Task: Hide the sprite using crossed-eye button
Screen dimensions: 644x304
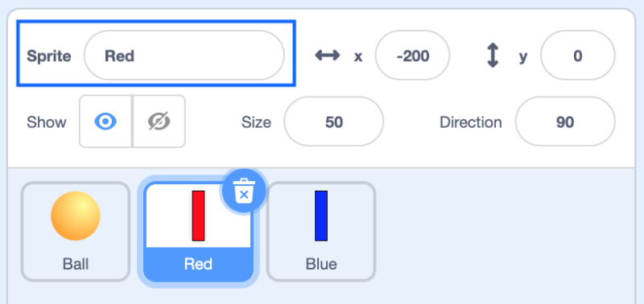Action: click(x=159, y=121)
